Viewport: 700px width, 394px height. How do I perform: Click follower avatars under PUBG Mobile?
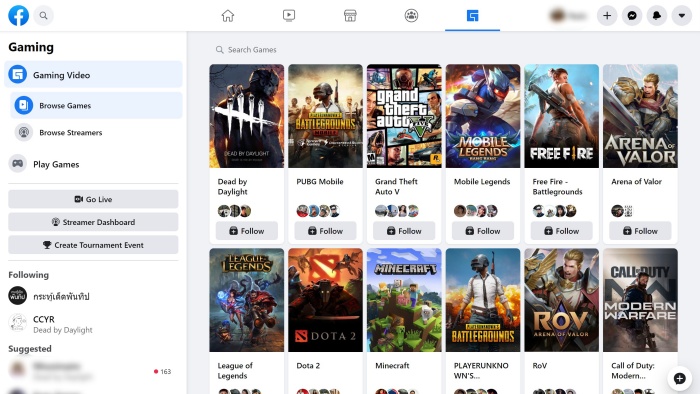click(318, 211)
